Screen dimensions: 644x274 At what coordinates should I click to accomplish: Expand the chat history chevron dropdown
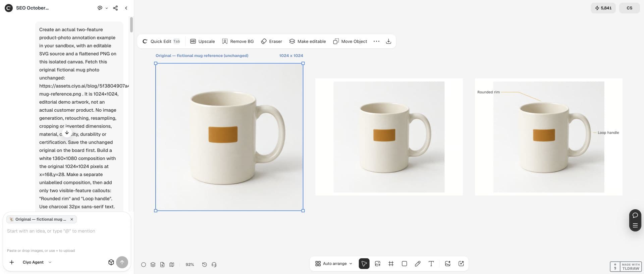(x=107, y=8)
